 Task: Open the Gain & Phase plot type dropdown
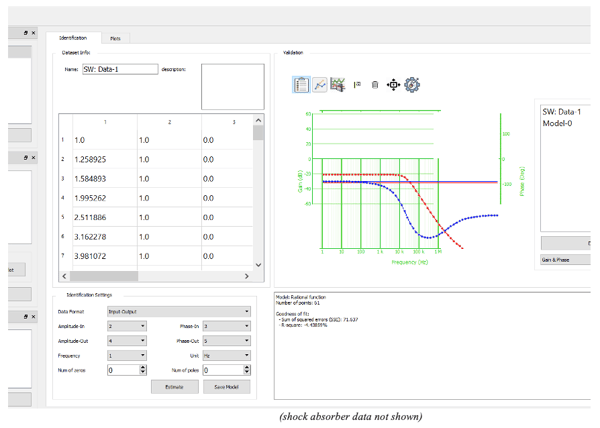[x=566, y=260]
